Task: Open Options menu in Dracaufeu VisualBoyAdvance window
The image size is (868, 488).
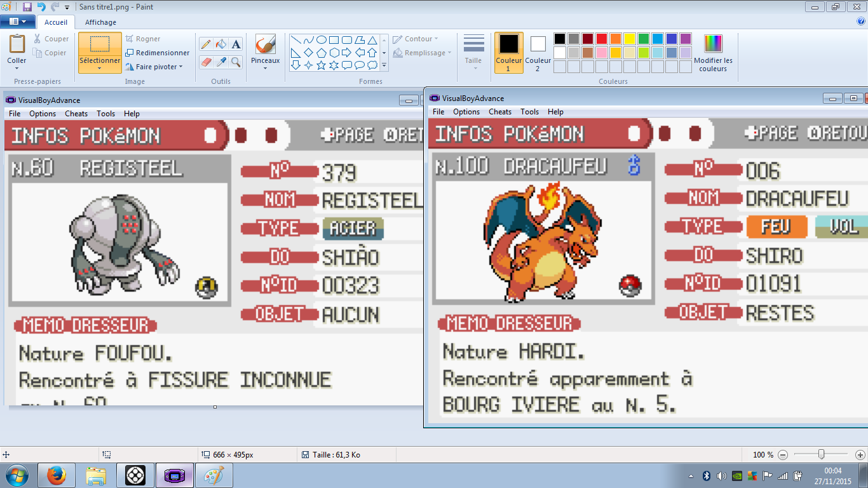Action: (466, 111)
